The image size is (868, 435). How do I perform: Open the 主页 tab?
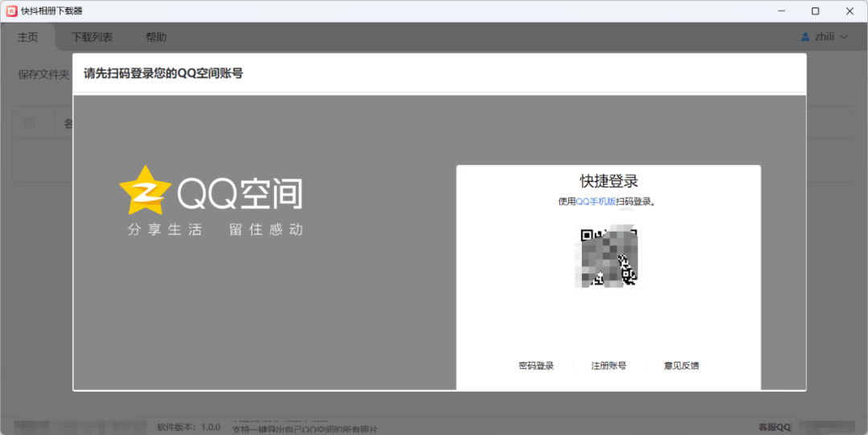point(27,37)
